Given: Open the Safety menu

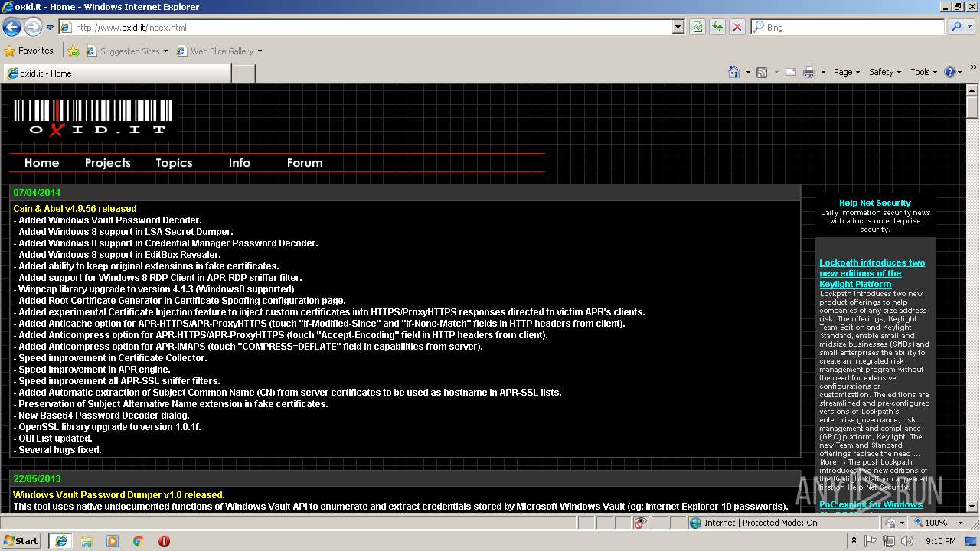Looking at the screenshot, I should coord(885,72).
